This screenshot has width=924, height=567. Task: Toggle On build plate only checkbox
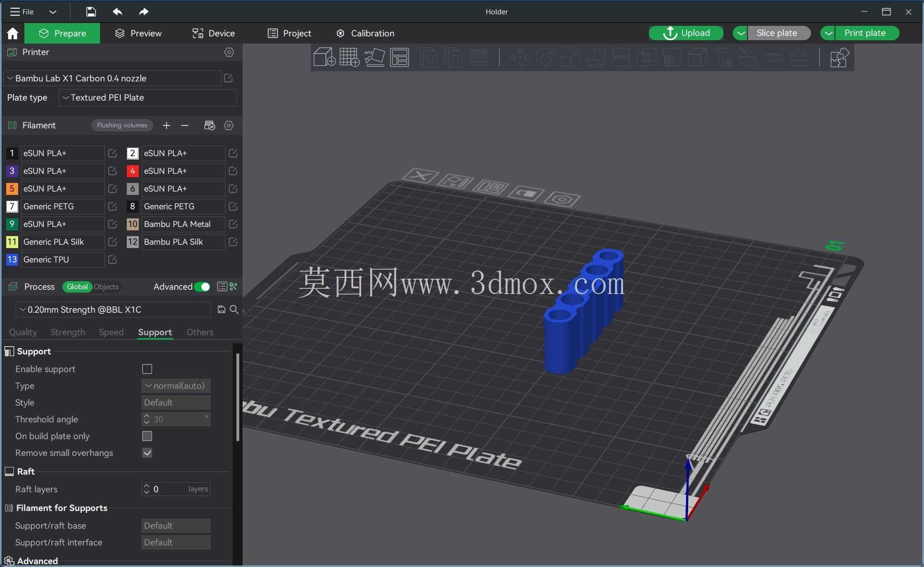tap(147, 436)
